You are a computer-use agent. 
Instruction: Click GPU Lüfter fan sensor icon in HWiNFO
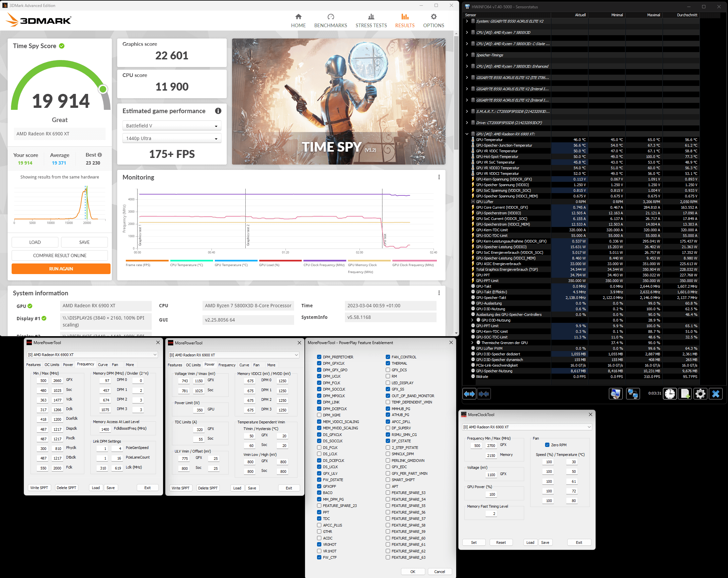click(x=473, y=202)
